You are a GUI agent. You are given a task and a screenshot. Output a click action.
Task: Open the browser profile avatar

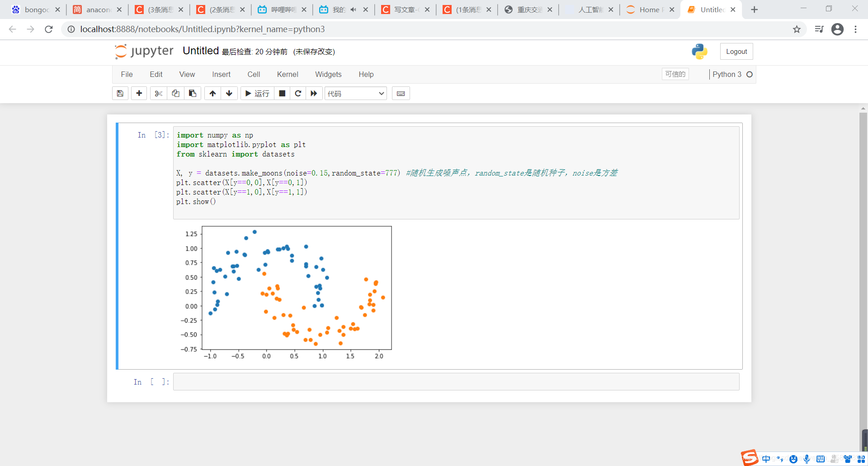coord(837,29)
